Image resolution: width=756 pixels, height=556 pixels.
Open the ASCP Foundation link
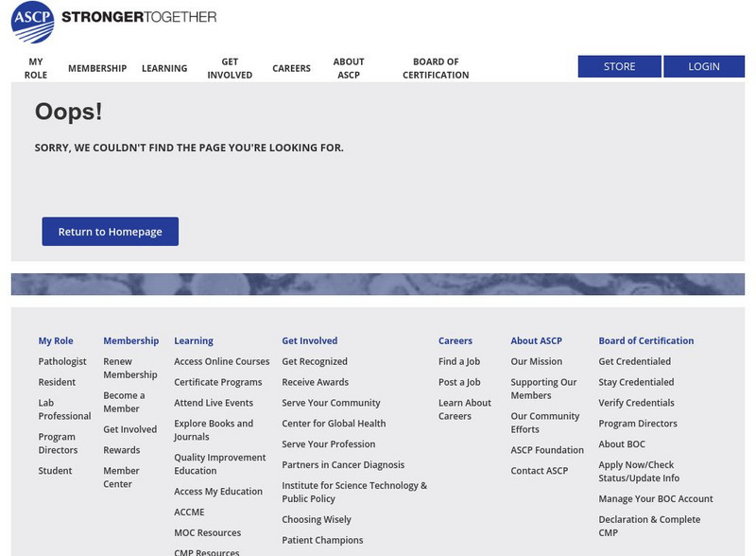(547, 450)
